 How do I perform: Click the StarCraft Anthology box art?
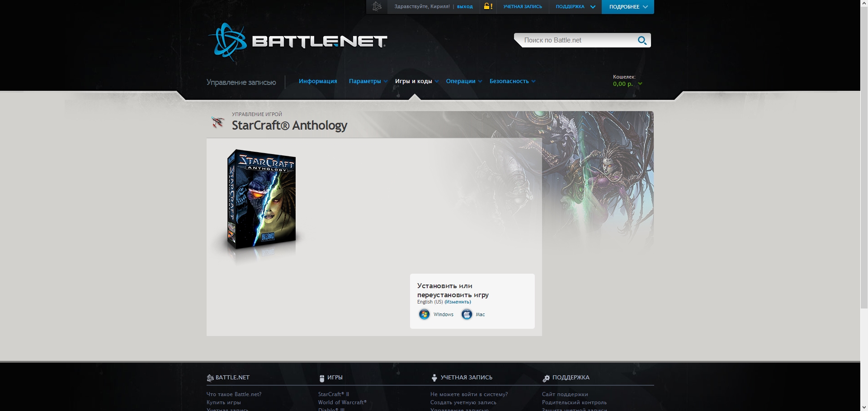(262, 200)
